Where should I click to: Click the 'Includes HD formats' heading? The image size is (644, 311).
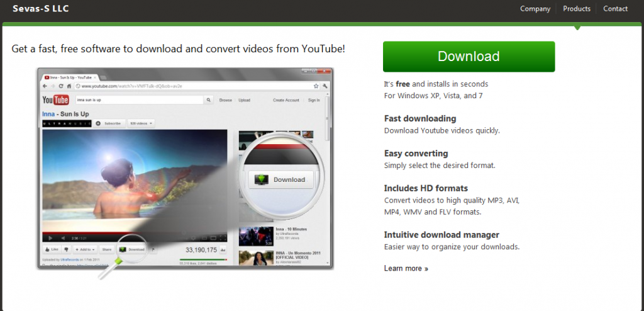[426, 188]
